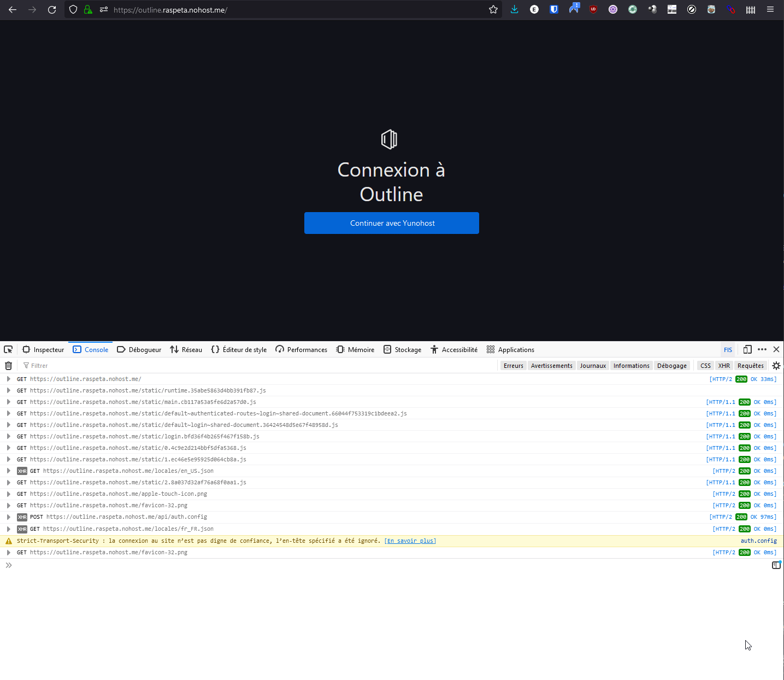Toggle the XHR console filter
Screen dimensions: 784x680
[x=724, y=366]
